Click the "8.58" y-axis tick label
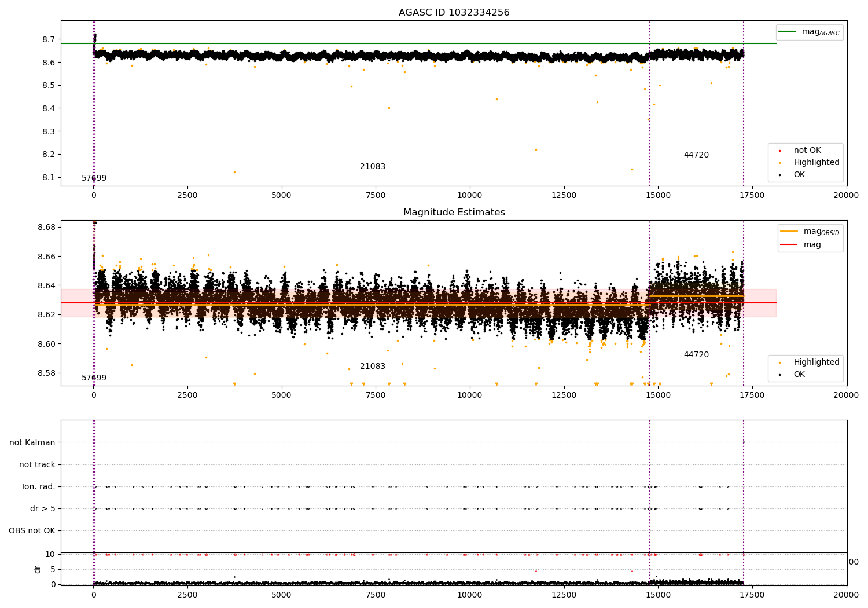This screenshot has width=868, height=608. 47,373
